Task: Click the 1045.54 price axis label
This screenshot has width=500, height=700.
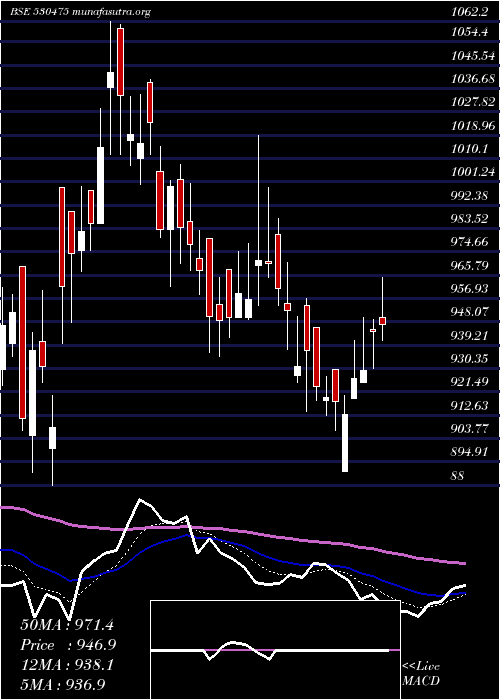Action: coord(473,56)
